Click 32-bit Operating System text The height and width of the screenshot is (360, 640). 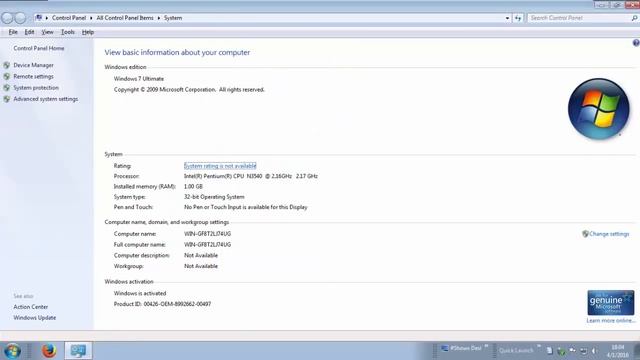(x=214, y=197)
